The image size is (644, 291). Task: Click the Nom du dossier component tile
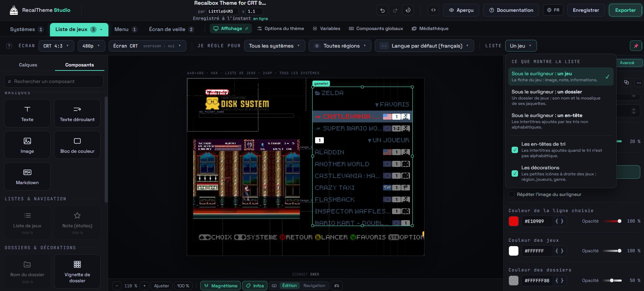(x=27, y=271)
